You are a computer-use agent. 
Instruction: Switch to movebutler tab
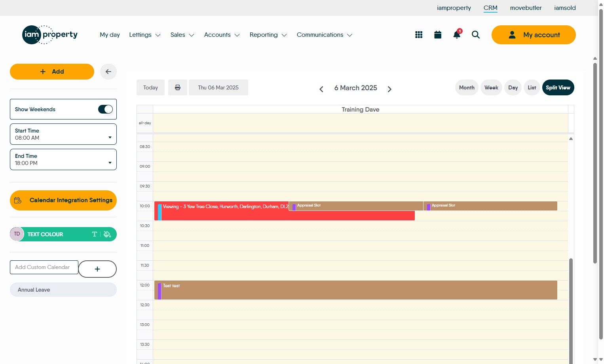526,8
